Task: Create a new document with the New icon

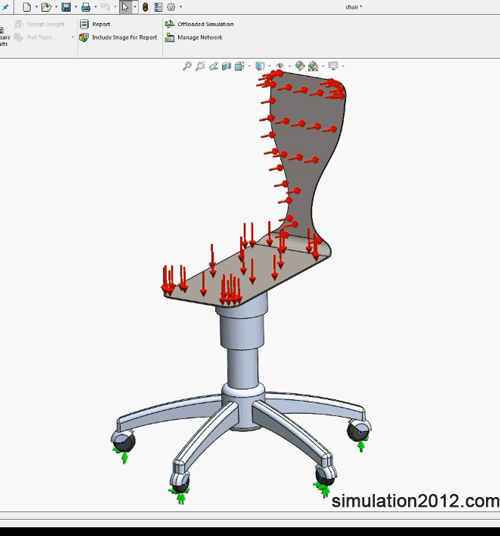Action: point(27,7)
